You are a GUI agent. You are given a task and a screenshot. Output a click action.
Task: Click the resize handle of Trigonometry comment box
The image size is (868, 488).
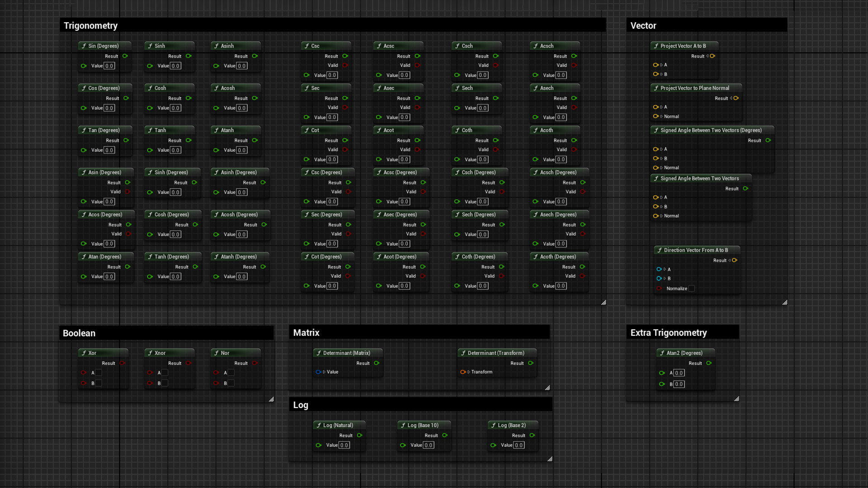[x=604, y=302]
